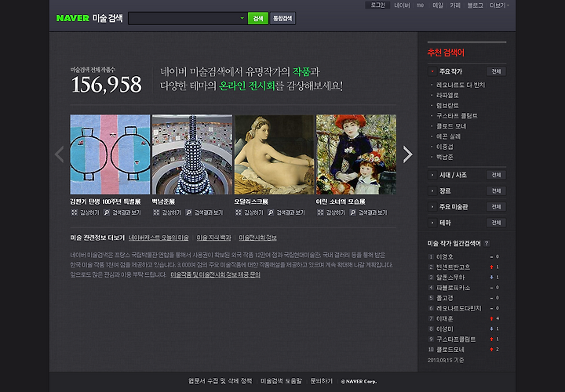565x392 pixels.
Task: Open the search box dropdown arrow
Action: pyautogui.click(x=242, y=18)
